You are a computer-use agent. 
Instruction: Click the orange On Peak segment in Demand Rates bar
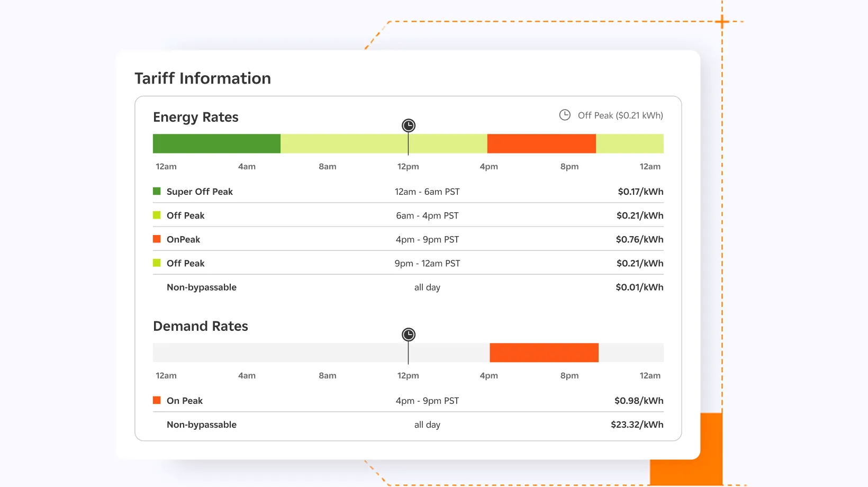544,353
